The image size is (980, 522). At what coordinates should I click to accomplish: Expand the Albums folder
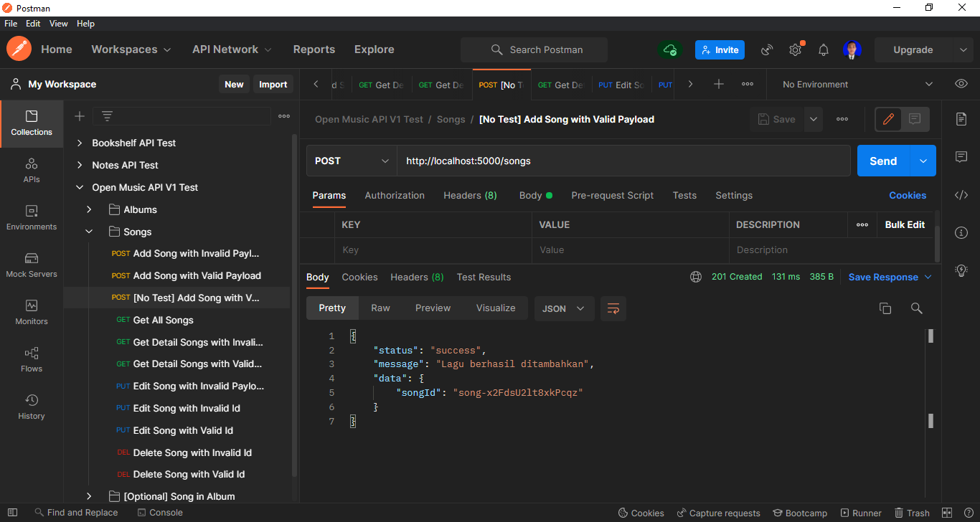[x=89, y=209]
